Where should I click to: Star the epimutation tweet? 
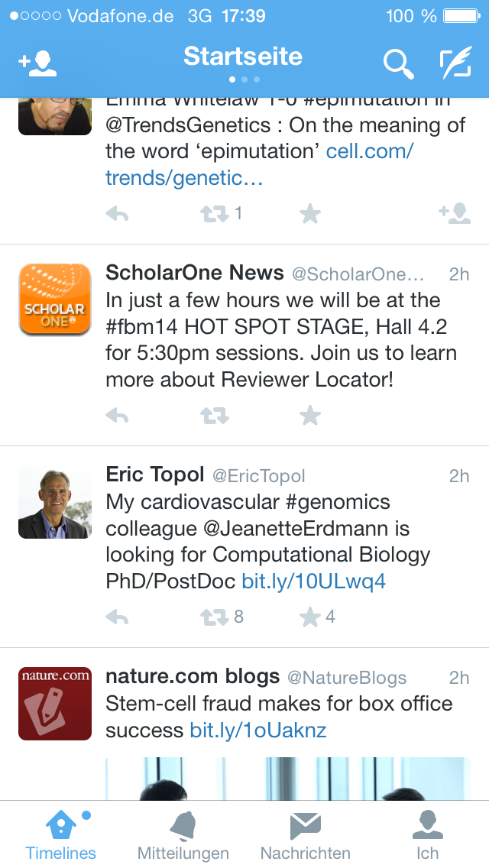pos(310,214)
